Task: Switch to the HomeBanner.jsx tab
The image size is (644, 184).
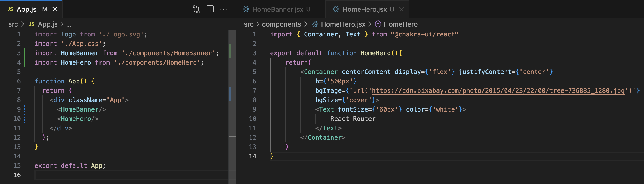Action: [x=278, y=9]
